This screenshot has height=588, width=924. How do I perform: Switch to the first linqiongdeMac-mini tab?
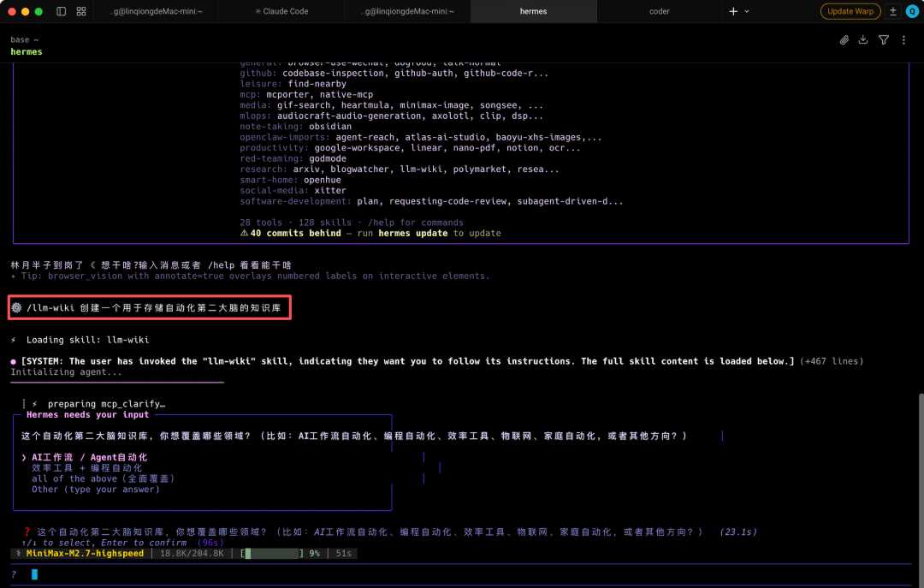tap(156, 11)
